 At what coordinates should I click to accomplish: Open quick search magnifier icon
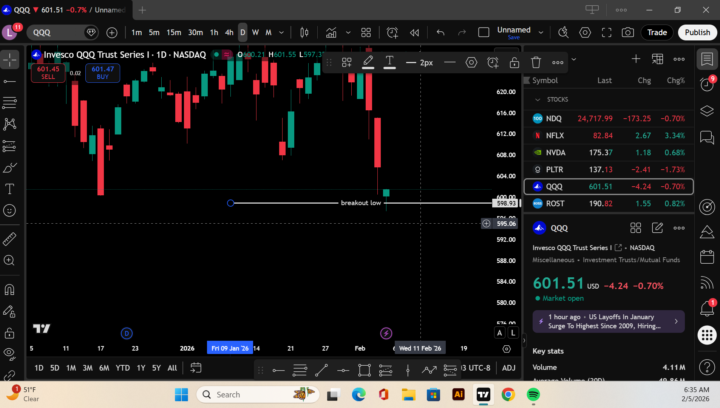coord(563,33)
